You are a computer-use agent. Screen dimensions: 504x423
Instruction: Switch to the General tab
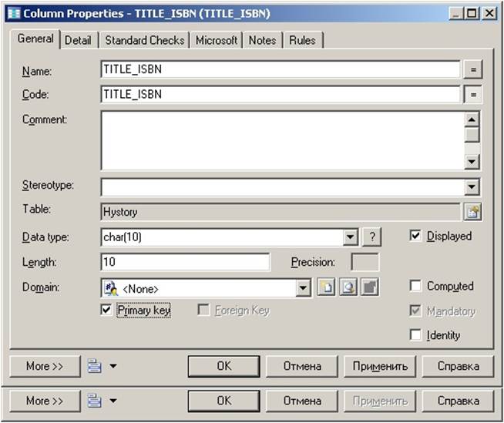pos(35,39)
